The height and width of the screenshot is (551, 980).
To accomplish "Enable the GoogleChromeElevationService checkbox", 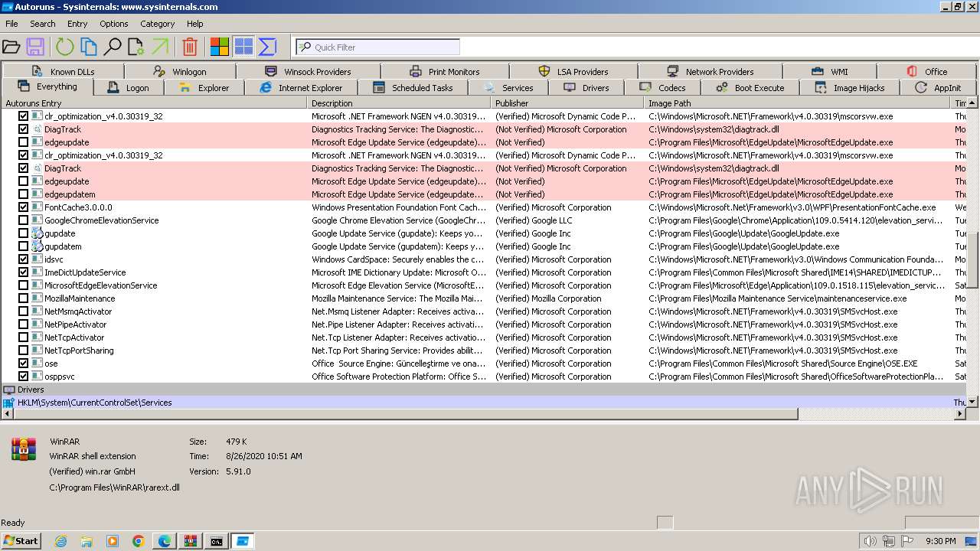I will [23, 220].
